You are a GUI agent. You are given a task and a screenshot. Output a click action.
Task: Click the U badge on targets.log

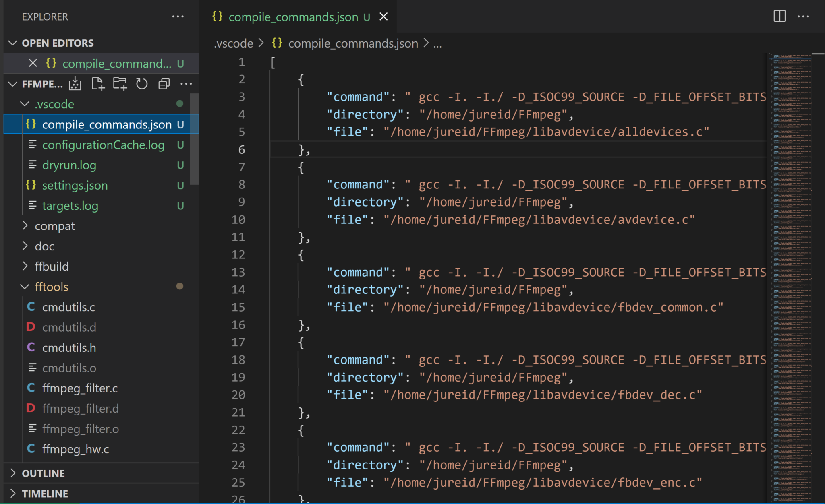(180, 206)
